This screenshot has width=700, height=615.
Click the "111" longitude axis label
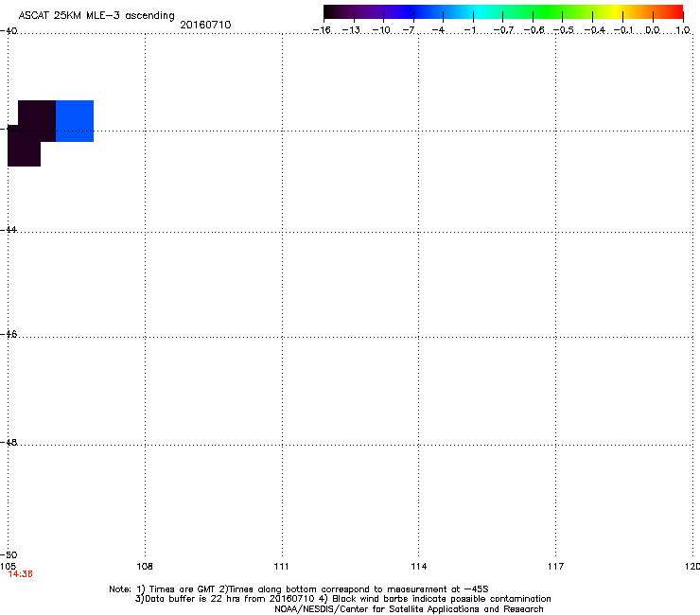coord(281,567)
